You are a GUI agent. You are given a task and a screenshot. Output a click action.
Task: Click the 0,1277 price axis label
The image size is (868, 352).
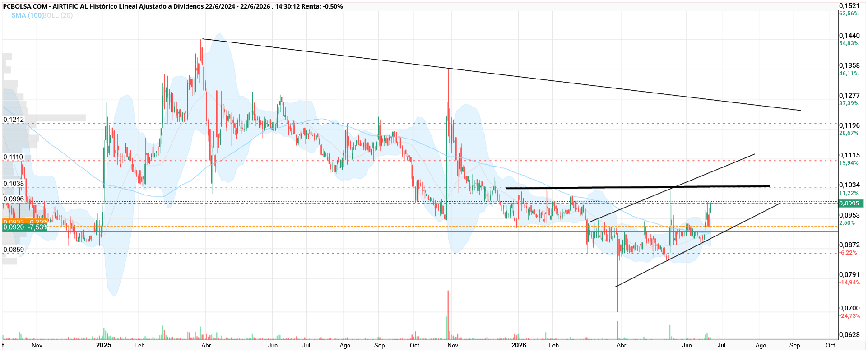pos(849,96)
